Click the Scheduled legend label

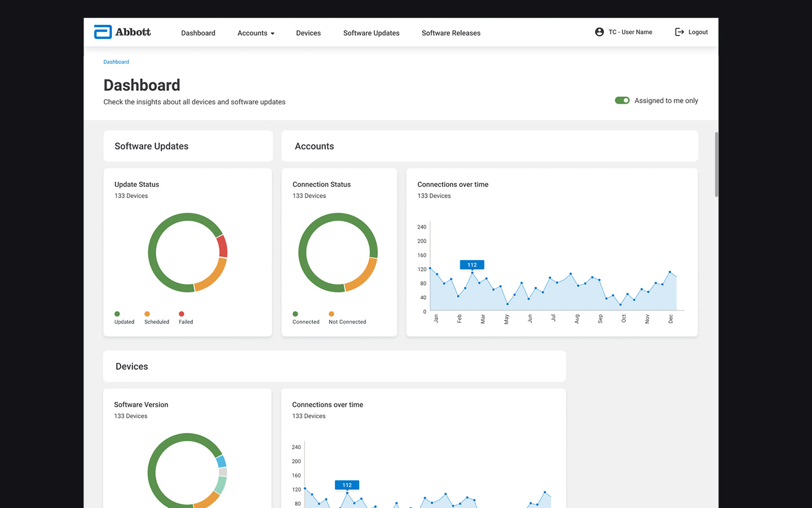click(157, 322)
